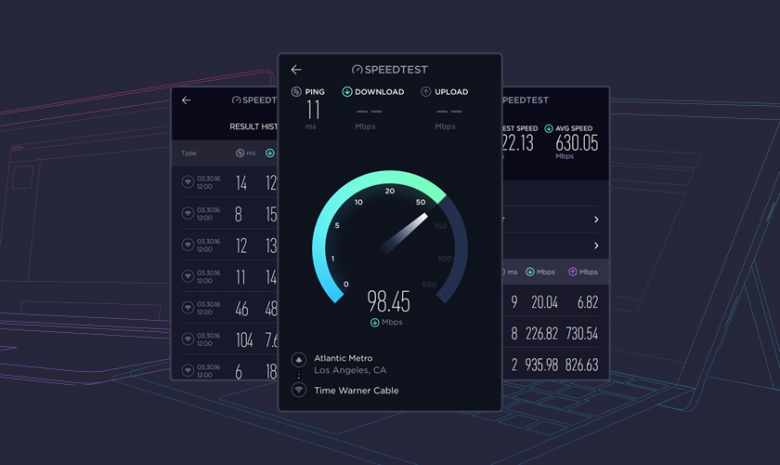The image size is (780, 465).
Task: Click the server icon next to Atlantic Metro
Action: tap(298, 359)
